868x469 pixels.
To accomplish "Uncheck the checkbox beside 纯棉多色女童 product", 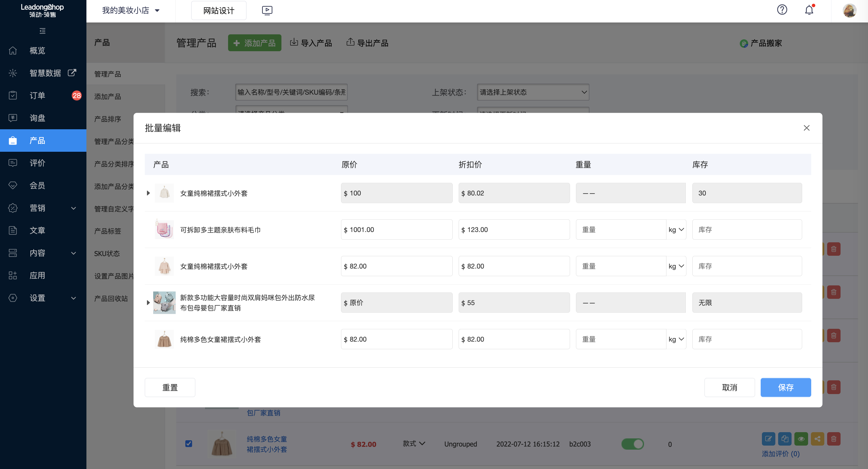I will (189, 444).
